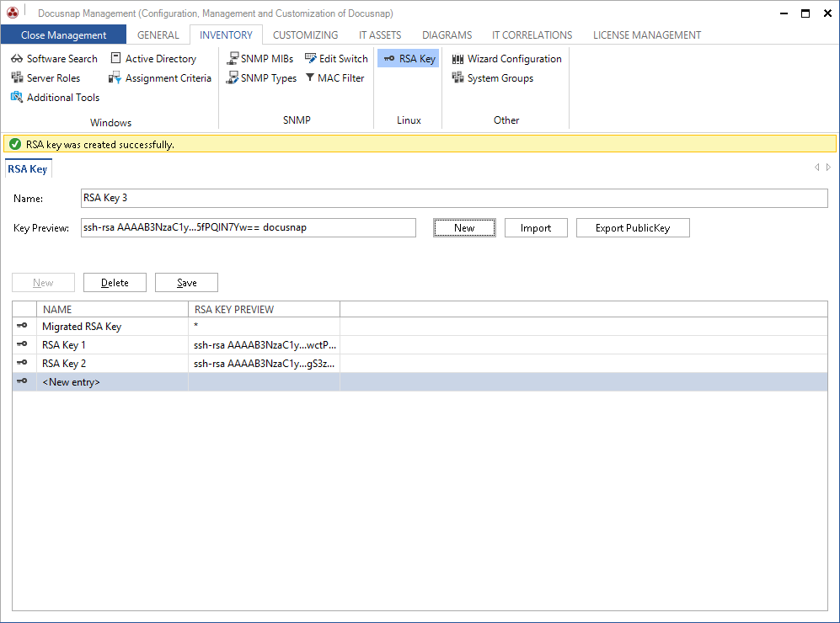Select RSA Key ribbon key icon
Viewport: 840px width, 623px height.
click(x=389, y=58)
